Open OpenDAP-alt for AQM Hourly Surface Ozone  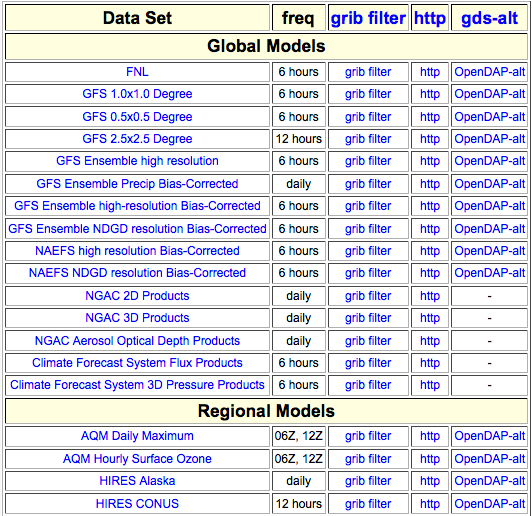[x=490, y=459]
